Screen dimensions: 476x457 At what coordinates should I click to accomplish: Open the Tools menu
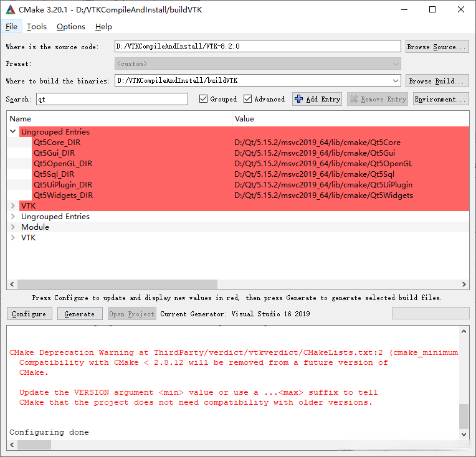click(36, 27)
